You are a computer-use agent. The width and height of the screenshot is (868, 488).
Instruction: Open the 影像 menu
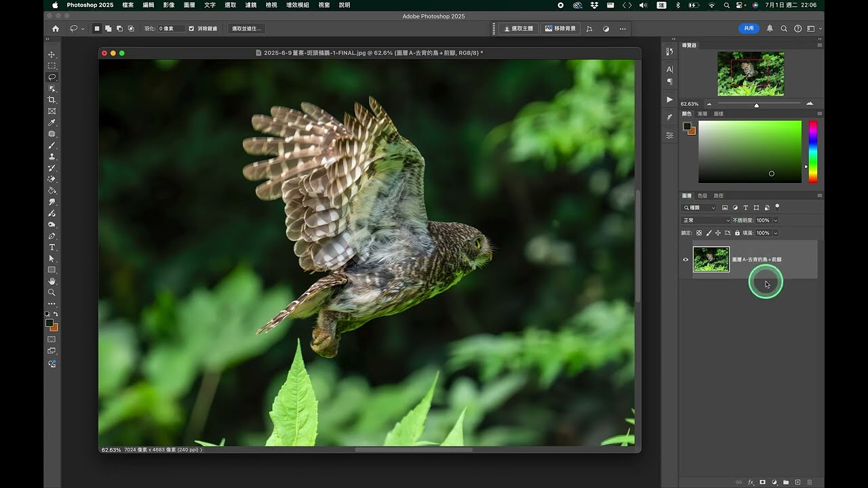click(x=168, y=5)
